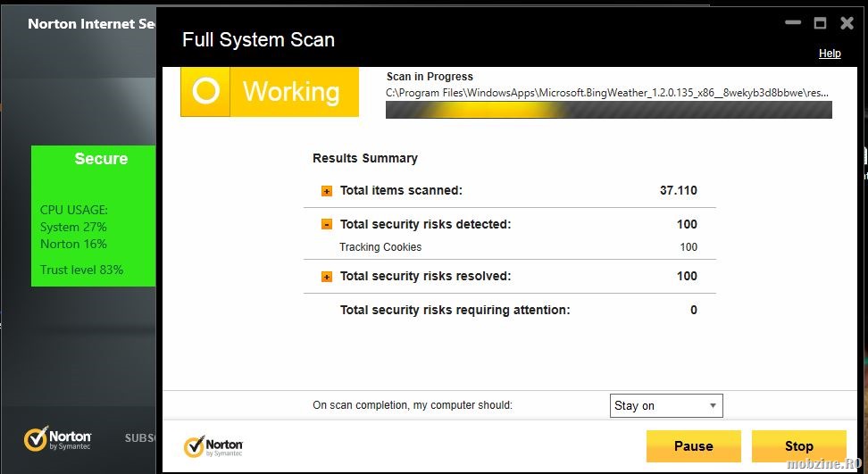
Task: Click the Norton by Symantec logo in the background window
Action: coord(57,438)
